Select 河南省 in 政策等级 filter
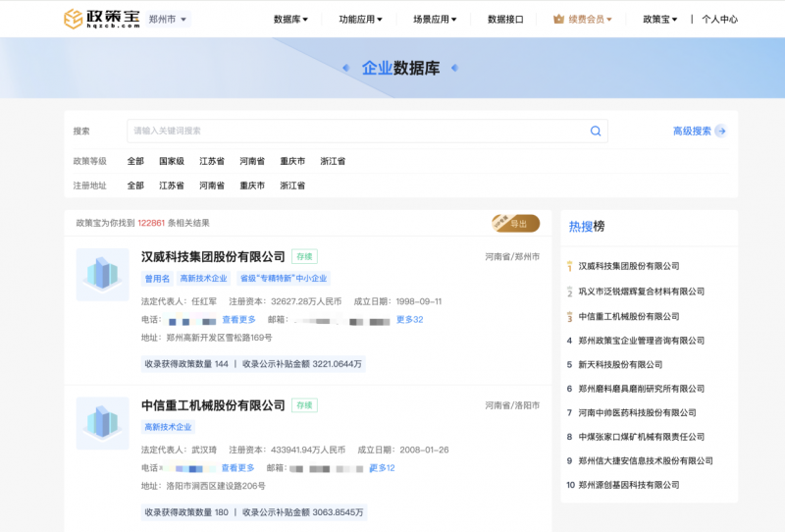 [x=252, y=161]
